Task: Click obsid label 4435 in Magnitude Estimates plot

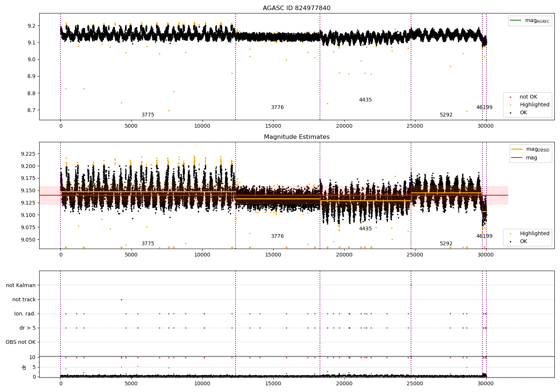Action: click(365, 229)
